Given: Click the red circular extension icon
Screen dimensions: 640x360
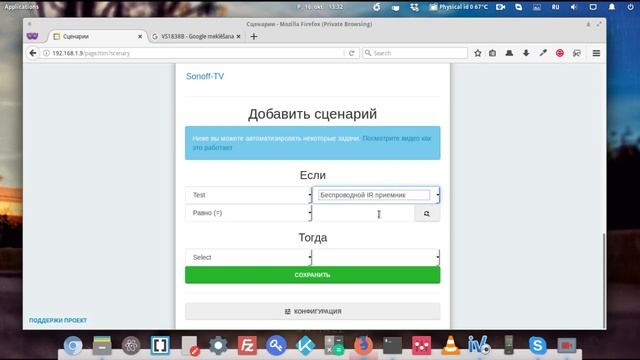Looking at the screenshot, I should tap(560, 53).
